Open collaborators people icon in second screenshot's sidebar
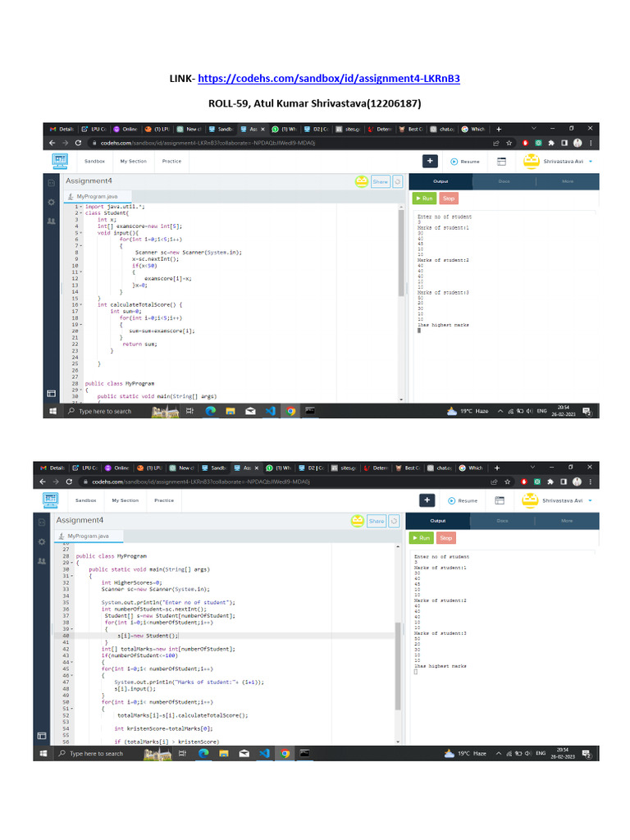The width and height of the screenshot is (630, 840). (42, 561)
